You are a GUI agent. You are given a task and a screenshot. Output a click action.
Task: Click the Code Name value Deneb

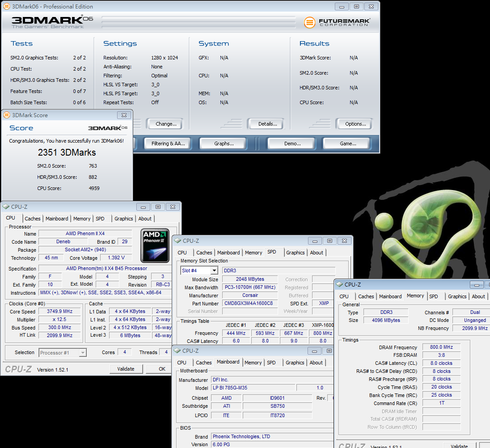[63, 241]
